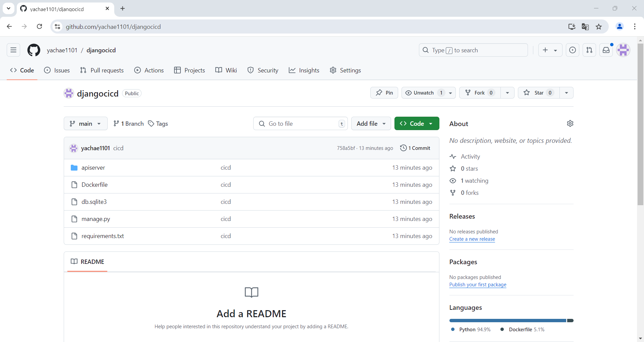View the 1 Branch list
The width and height of the screenshot is (644, 342).
[x=128, y=124]
